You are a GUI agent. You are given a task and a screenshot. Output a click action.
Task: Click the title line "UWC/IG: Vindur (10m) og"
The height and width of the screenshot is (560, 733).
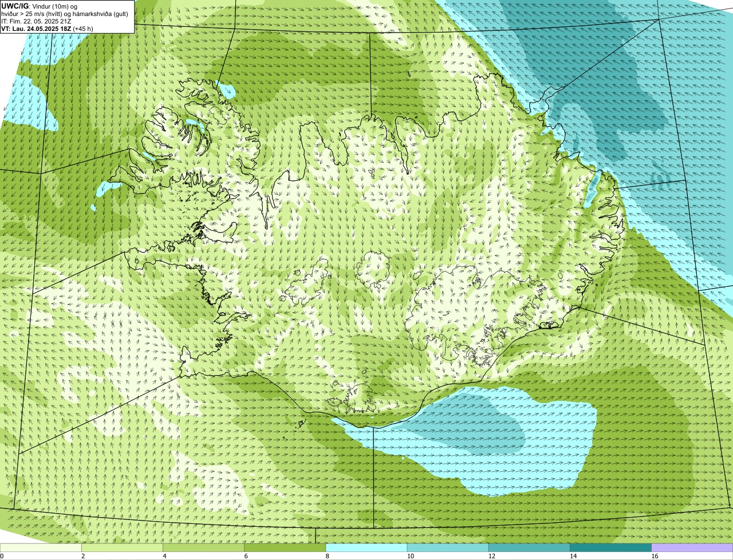tap(39, 6)
